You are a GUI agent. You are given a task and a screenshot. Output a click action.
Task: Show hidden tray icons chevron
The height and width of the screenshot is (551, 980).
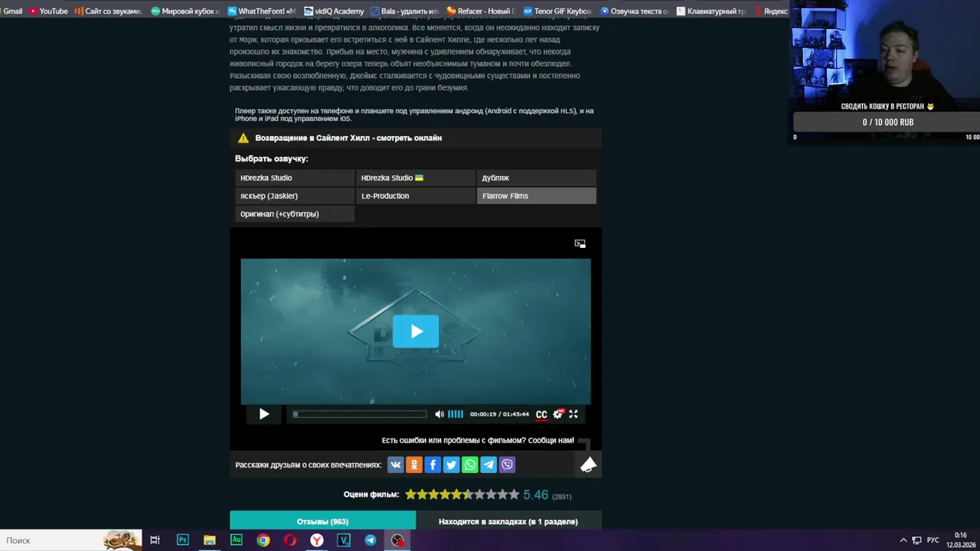pos(903,540)
